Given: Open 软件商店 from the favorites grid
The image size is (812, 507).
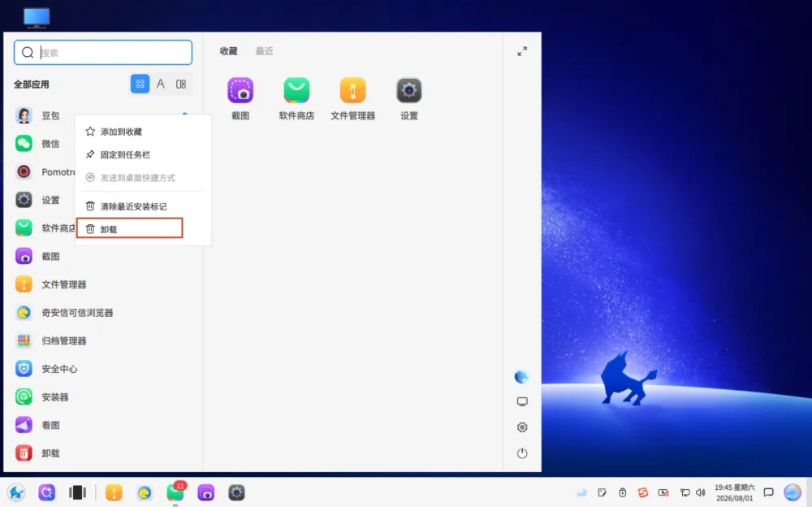Looking at the screenshot, I should tap(296, 99).
